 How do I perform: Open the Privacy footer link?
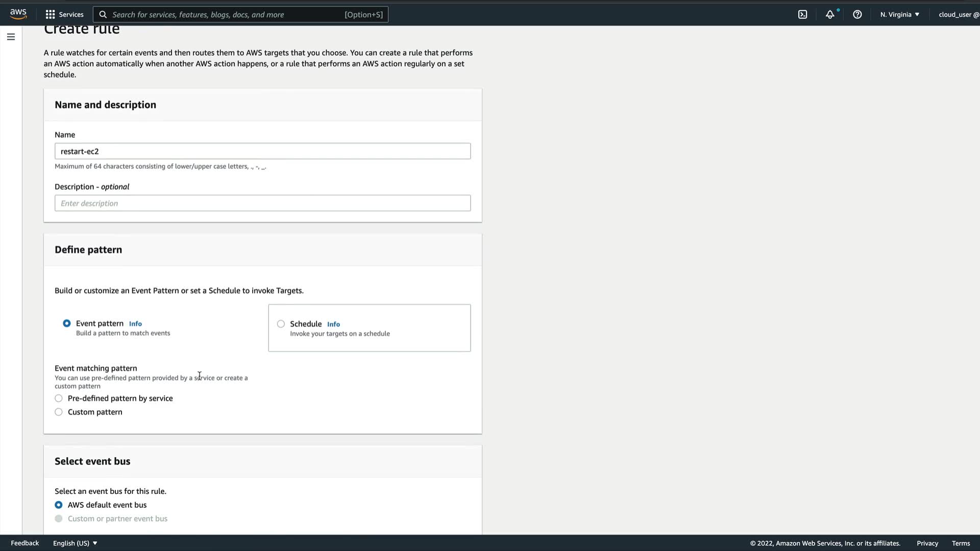tap(927, 543)
